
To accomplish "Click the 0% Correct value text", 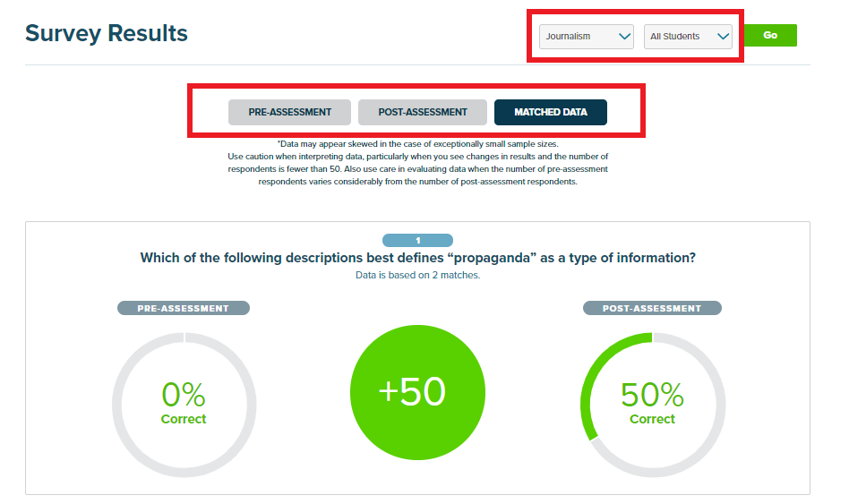I will pos(184,396).
